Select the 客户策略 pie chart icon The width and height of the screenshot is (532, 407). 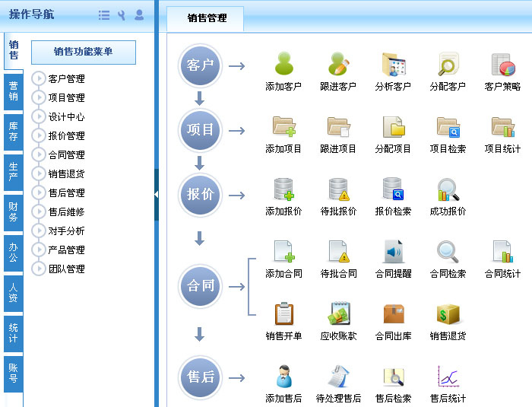pyautogui.click(x=502, y=65)
